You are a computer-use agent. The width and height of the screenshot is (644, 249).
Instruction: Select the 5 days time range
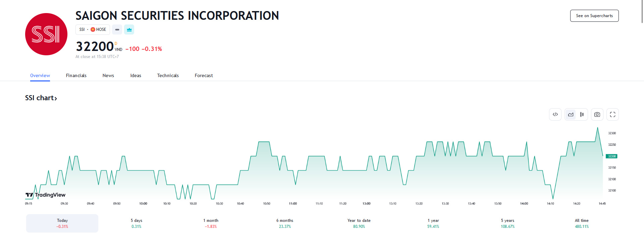[137, 223]
